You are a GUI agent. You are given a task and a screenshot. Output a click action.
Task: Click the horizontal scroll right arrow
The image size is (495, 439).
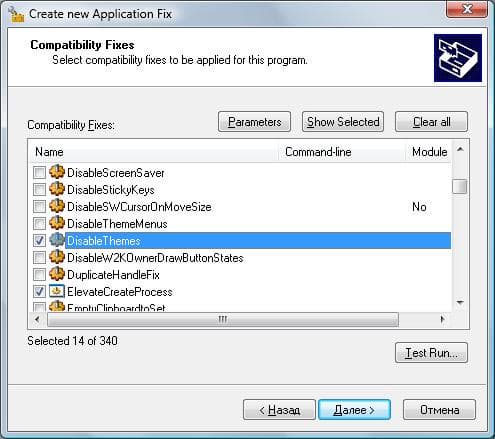coord(442,319)
